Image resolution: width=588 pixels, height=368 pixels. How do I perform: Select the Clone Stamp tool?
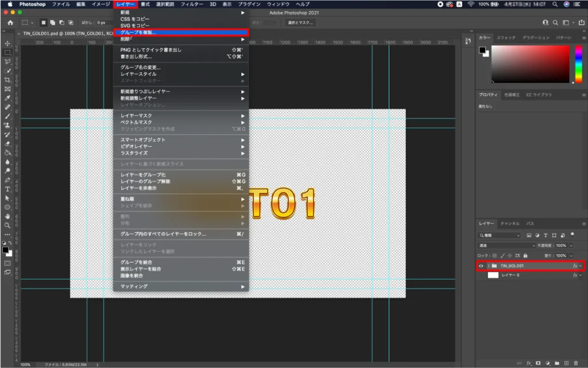pos(7,125)
